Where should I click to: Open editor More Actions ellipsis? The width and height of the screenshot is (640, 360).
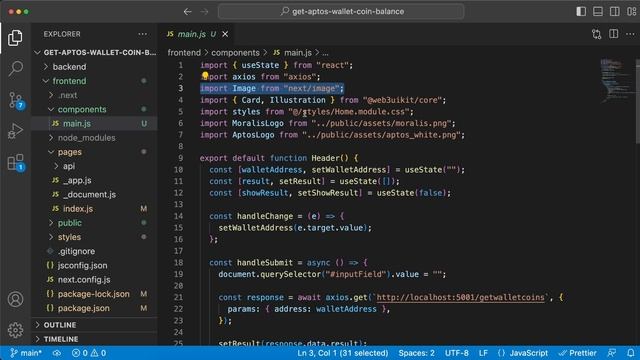point(630,34)
